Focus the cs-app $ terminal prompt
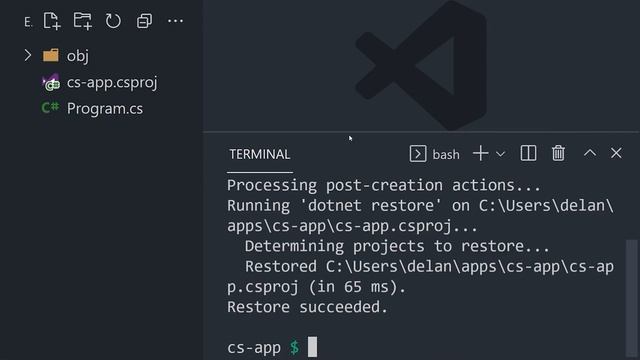Image resolution: width=640 pixels, height=360 pixels. pos(271,347)
